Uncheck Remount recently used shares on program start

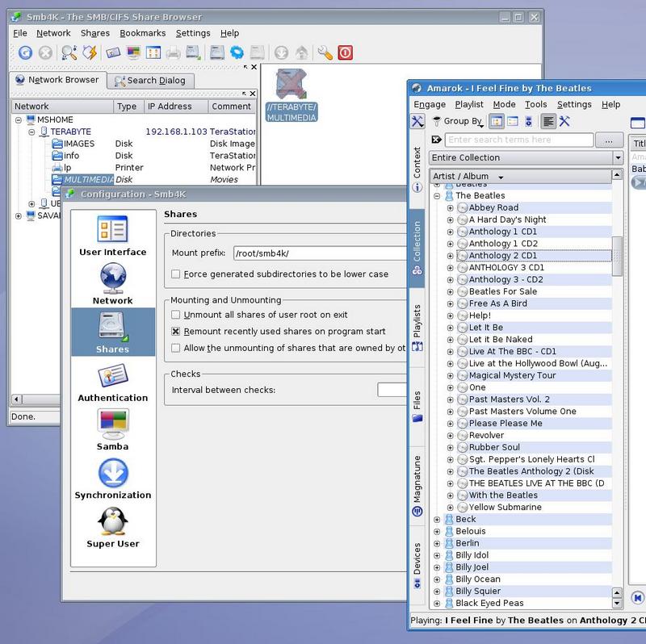(175, 331)
